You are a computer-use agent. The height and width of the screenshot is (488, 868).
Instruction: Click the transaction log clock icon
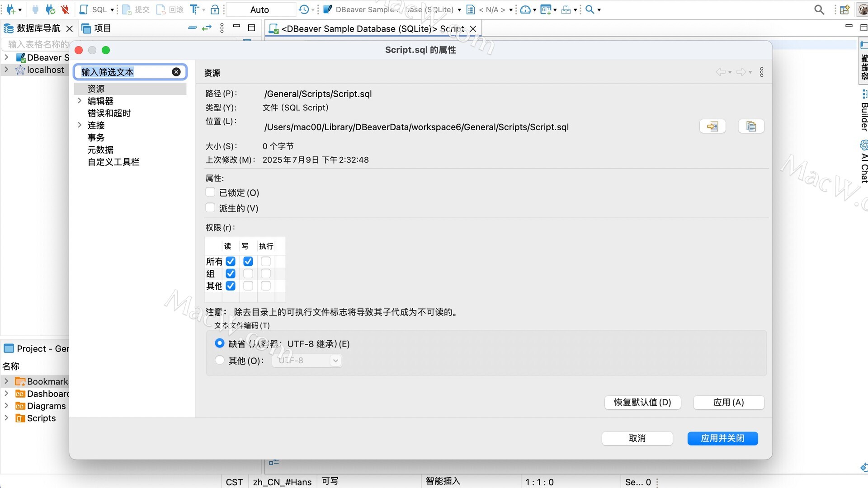pos(304,9)
